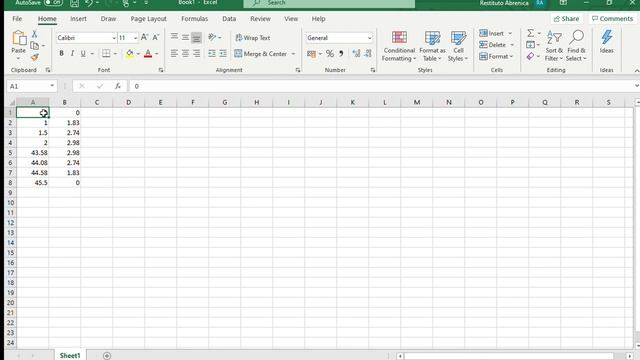Switch to the Data tab
Image resolution: width=640 pixels, height=360 pixels.
pos(229,19)
